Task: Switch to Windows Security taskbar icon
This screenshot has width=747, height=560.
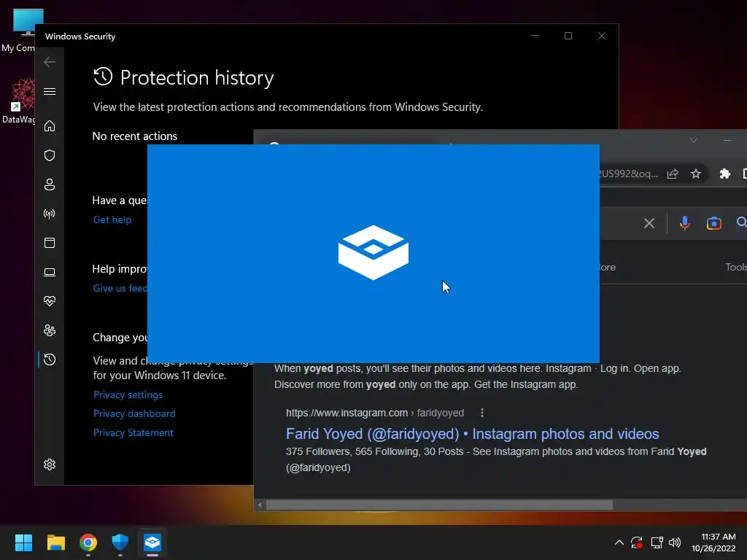Action: pyautogui.click(x=120, y=542)
